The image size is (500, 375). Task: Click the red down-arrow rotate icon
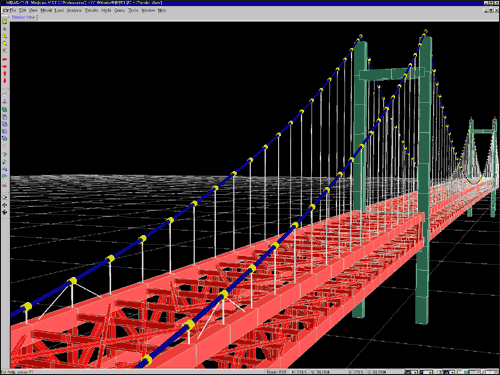5,81
